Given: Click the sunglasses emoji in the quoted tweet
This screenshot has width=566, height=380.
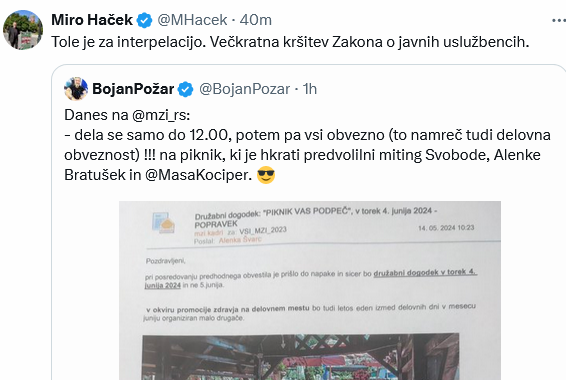Looking at the screenshot, I should 266,175.
